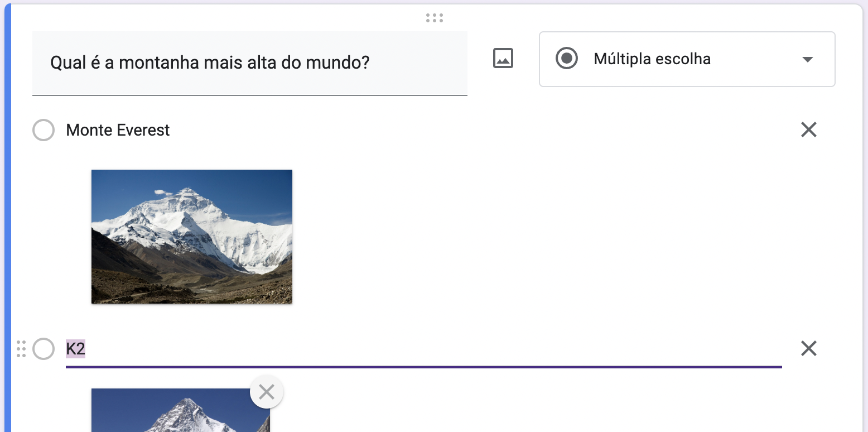Add image to the question
Image resolution: width=868 pixels, height=432 pixels.
[503, 59]
